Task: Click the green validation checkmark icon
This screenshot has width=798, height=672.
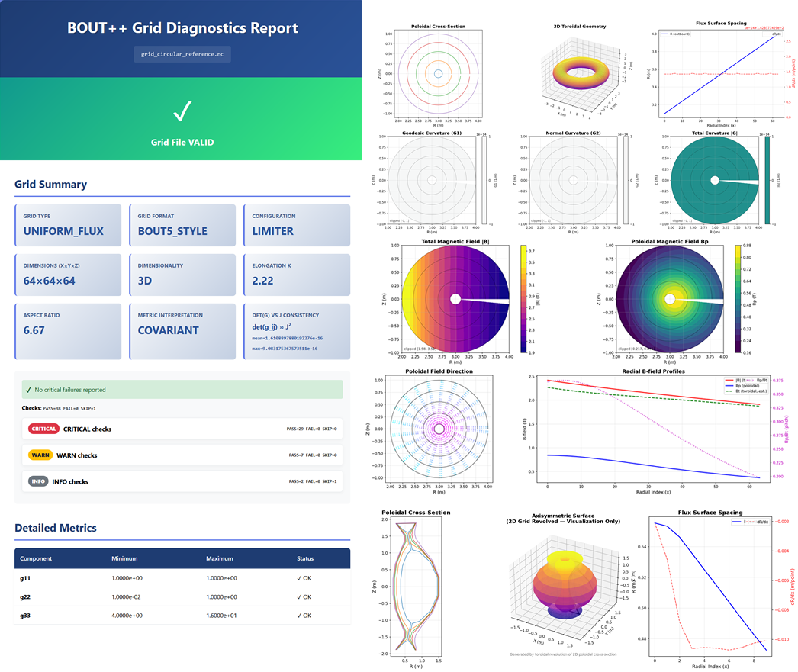Action: pyautogui.click(x=182, y=111)
